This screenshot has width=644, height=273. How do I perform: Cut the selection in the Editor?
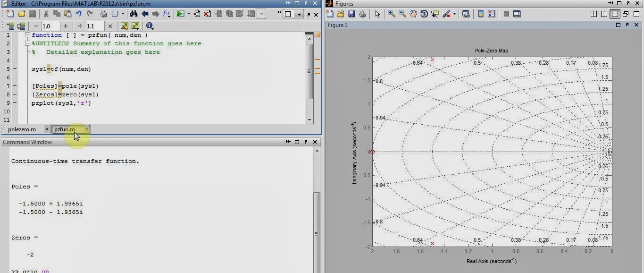coord(46,14)
